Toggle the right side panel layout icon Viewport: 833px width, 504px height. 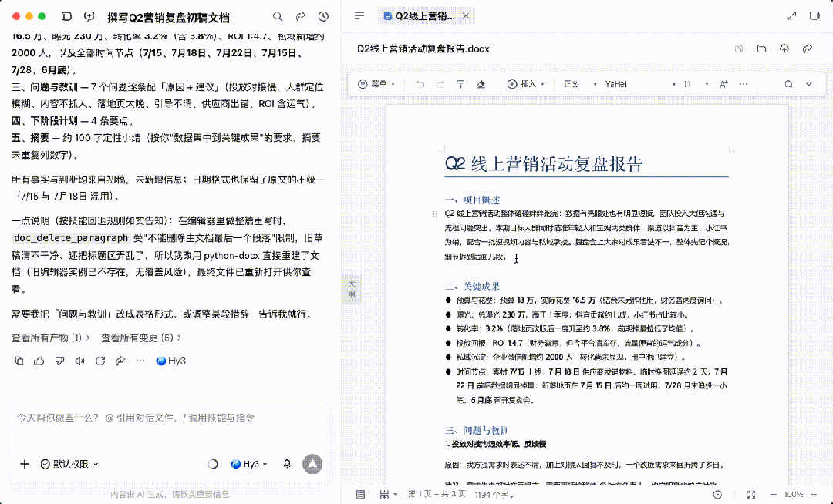pyautogui.click(x=814, y=16)
